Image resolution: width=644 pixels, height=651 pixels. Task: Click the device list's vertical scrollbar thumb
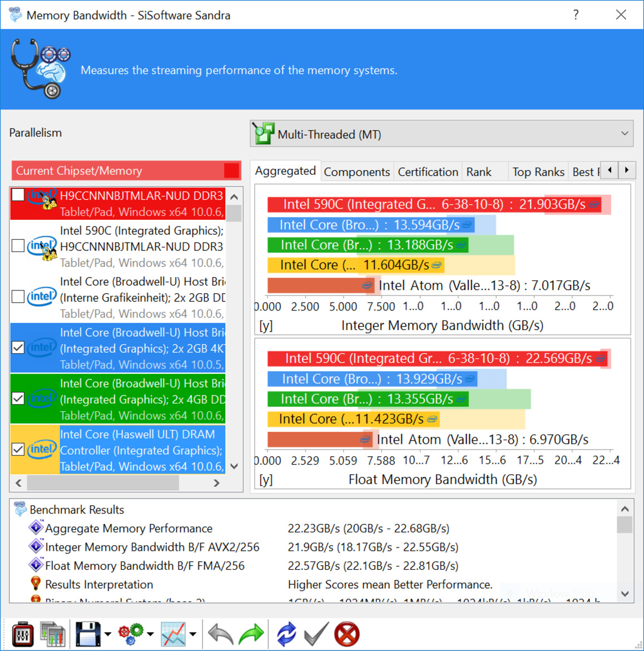234,214
